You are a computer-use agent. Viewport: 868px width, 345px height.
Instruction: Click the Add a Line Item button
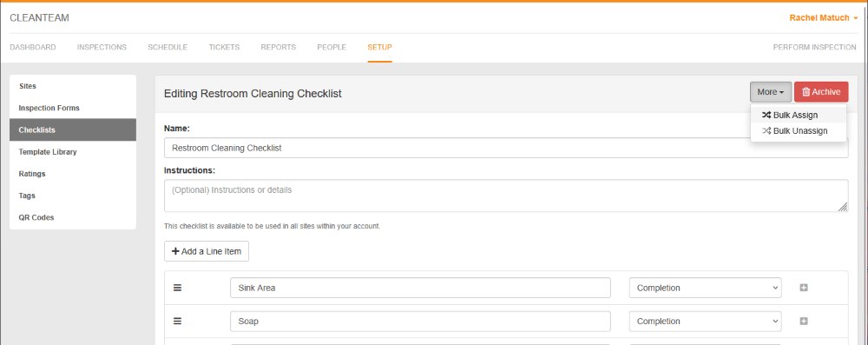(x=207, y=251)
